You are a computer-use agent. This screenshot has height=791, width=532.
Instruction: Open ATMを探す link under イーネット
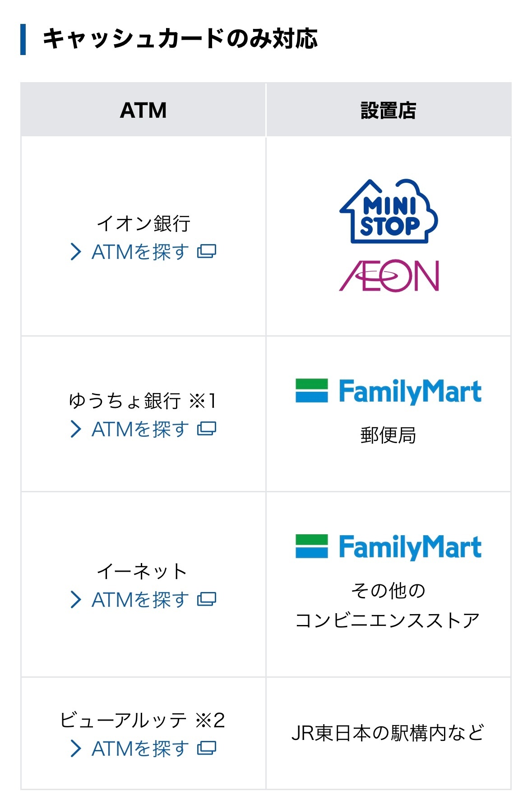140,600
